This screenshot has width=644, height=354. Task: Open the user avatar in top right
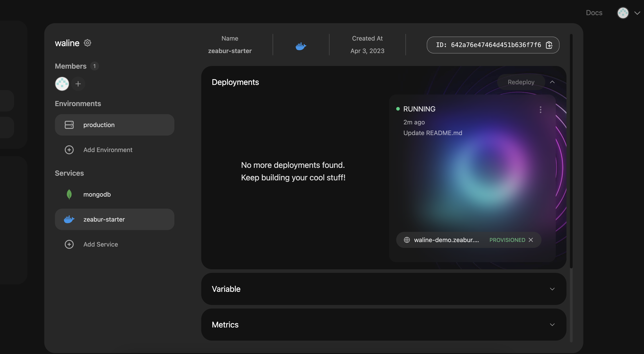(623, 13)
